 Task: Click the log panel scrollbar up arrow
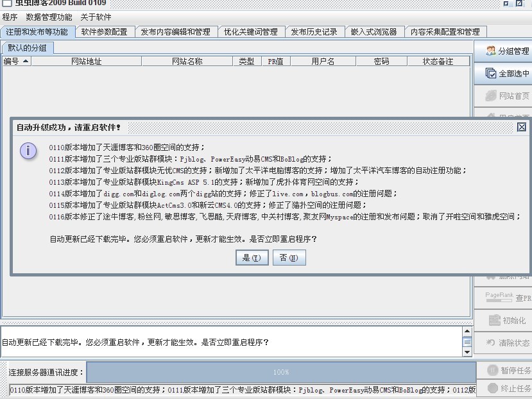[x=467, y=331]
